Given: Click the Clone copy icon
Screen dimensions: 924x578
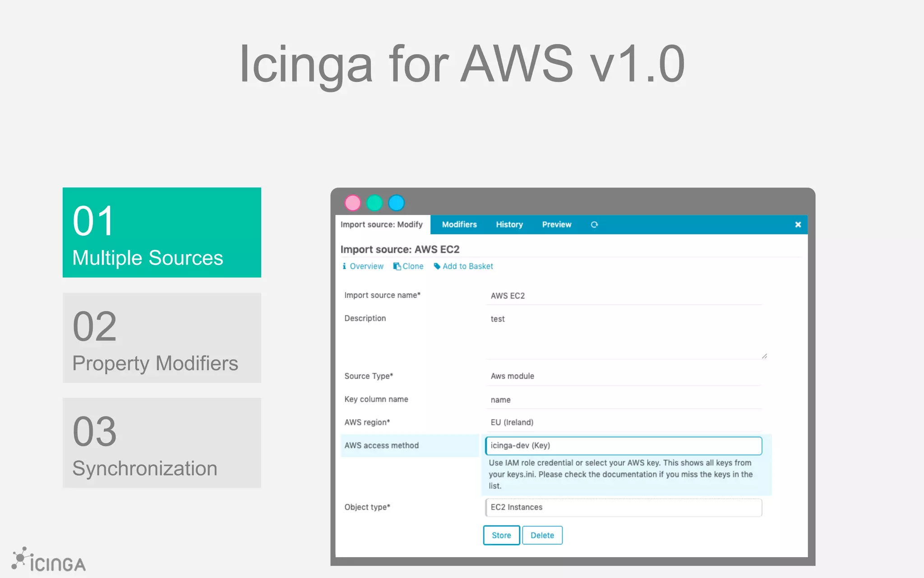Looking at the screenshot, I should coord(397,266).
